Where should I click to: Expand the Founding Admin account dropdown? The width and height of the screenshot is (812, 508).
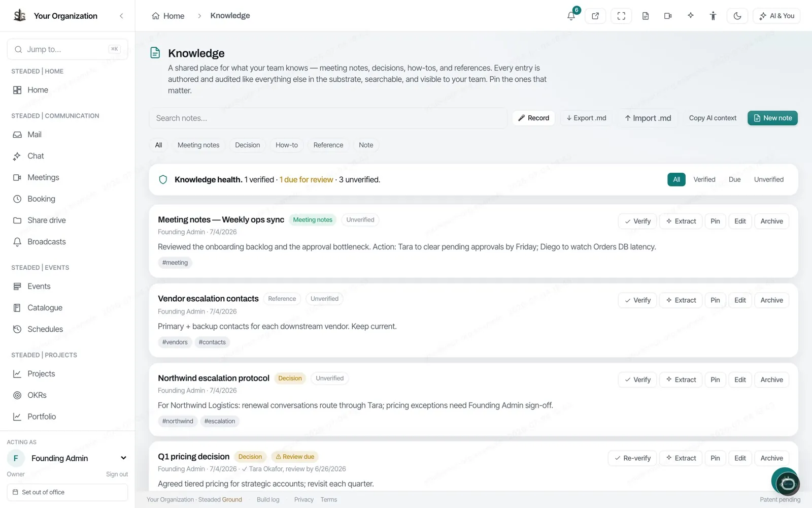point(123,458)
